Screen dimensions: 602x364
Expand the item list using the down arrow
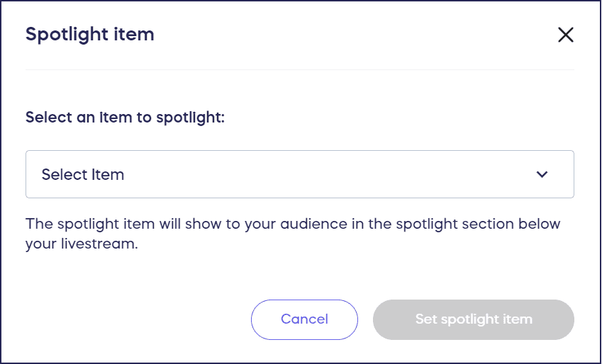pos(542,174)
